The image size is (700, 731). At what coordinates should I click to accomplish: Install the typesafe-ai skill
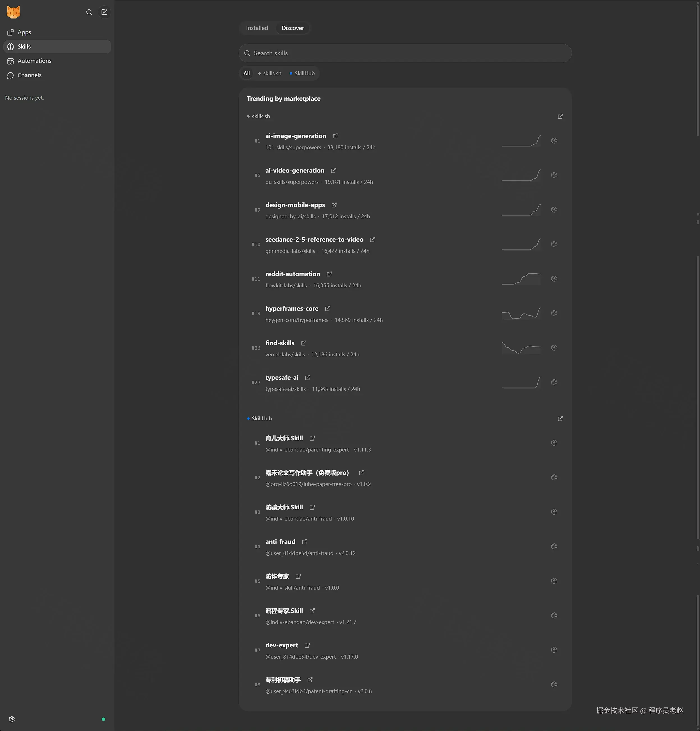pos(554,382)
